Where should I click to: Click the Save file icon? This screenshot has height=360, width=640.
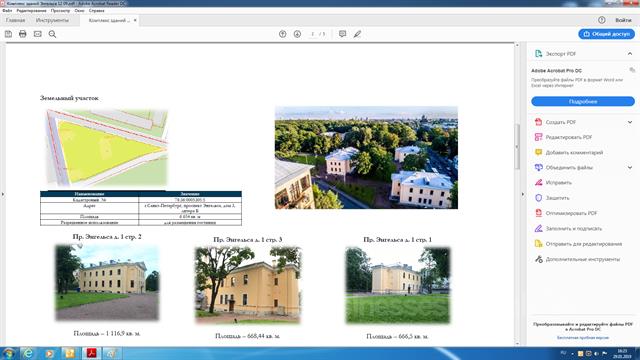(8, 34)
